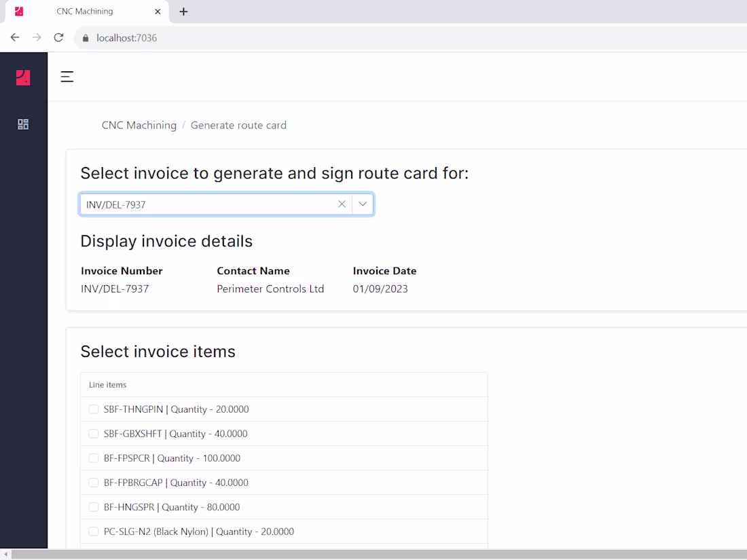Click the hamburger menu icon
Viewport: 747px width, 560px height.
[67, 77]
